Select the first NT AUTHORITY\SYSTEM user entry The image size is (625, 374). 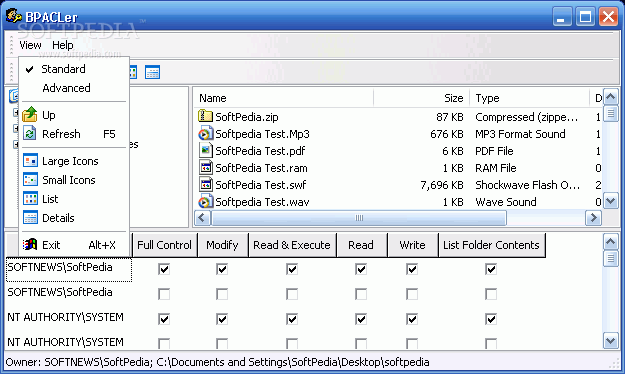tap(65, 317)
